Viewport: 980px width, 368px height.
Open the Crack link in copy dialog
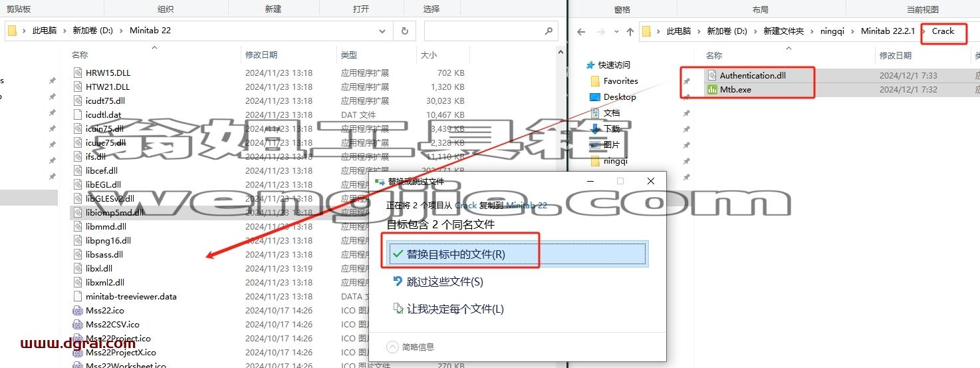[x=465, y=206]
